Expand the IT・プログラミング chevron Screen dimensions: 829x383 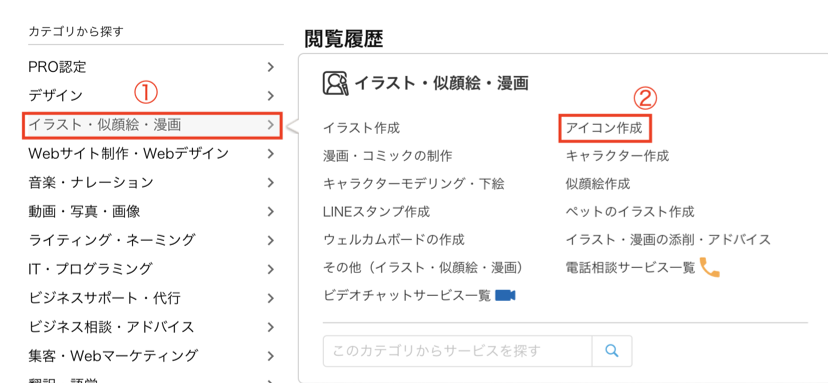pyautogui.click(x=271, y=269)
